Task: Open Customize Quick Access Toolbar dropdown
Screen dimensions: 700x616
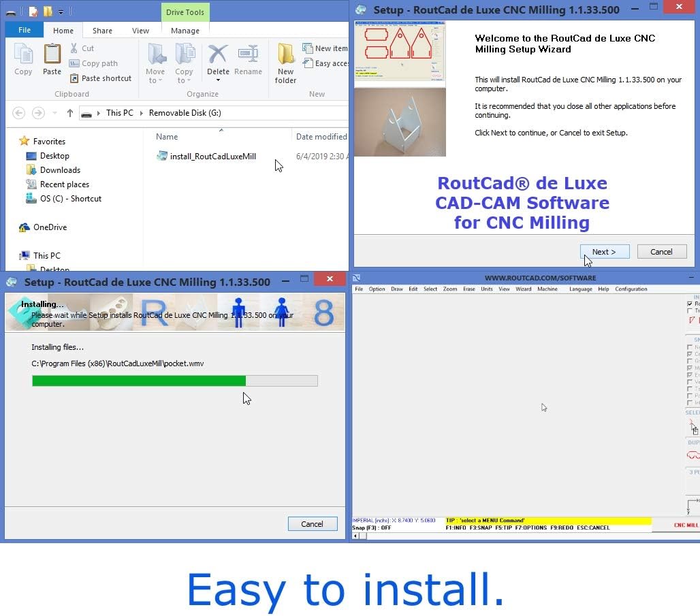Action: click(x=61, y=12)
